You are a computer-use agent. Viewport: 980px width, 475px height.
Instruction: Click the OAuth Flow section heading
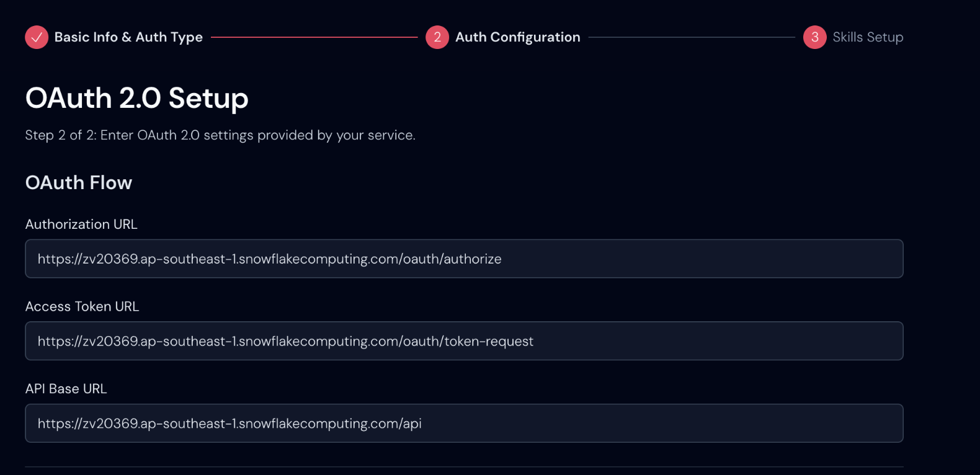click(79, 183)
